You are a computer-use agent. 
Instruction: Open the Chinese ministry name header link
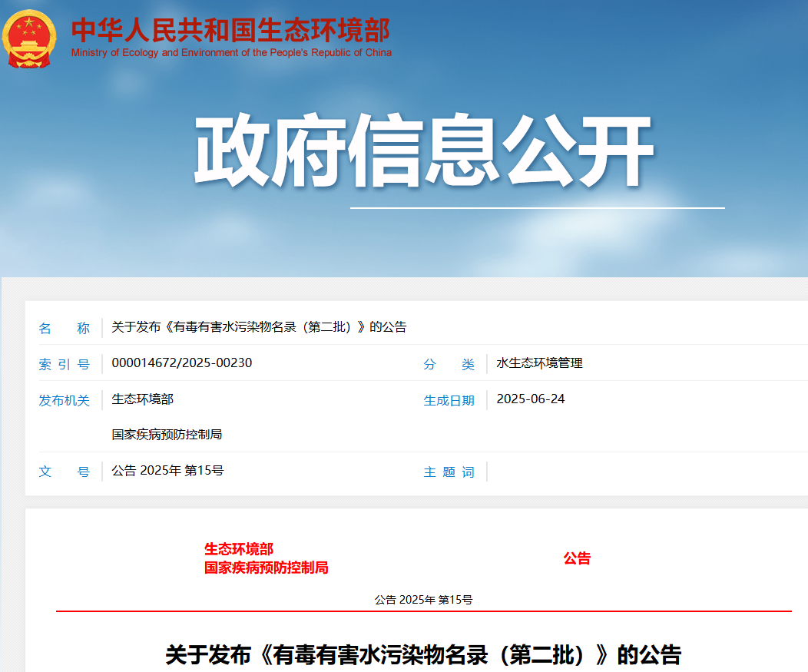230,30
